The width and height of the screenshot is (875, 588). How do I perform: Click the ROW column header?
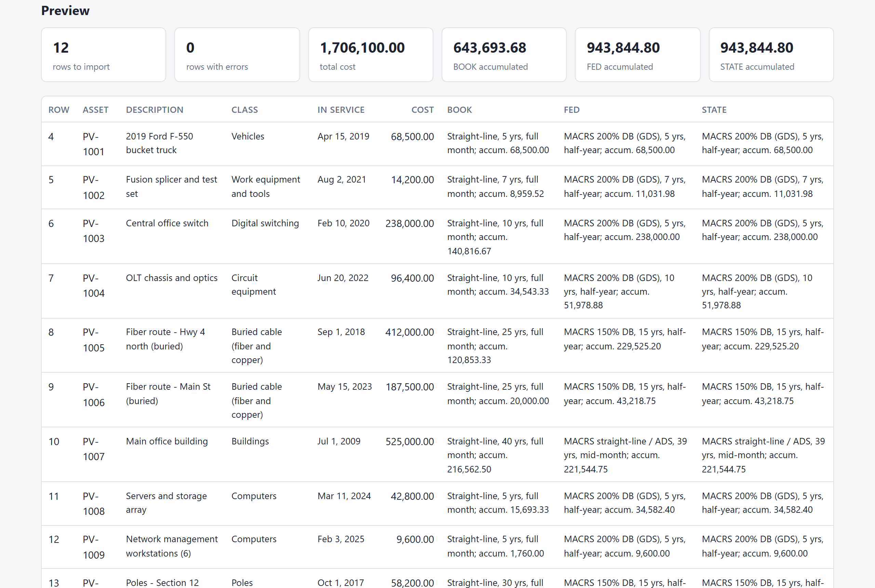(59, 110)
